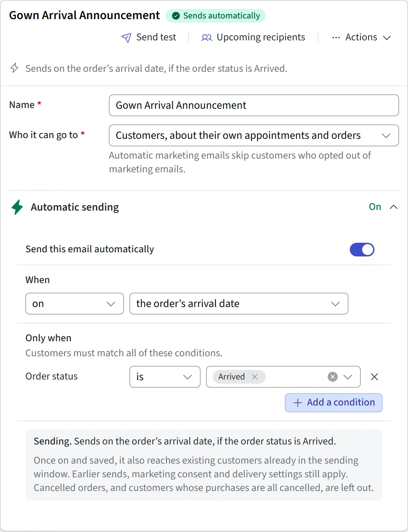Click the Only when heading
This screenshot has height=532, width=408.
[x=49, y=338]
